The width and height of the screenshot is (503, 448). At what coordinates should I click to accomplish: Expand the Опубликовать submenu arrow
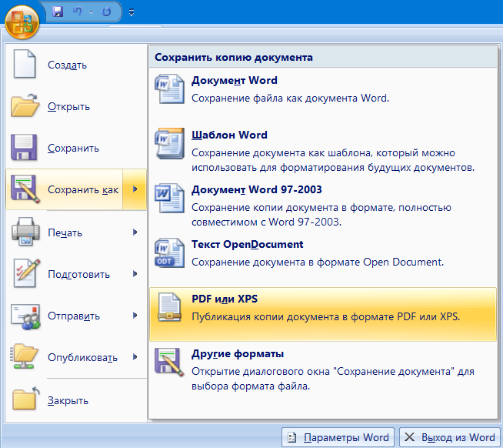(135, 357)
